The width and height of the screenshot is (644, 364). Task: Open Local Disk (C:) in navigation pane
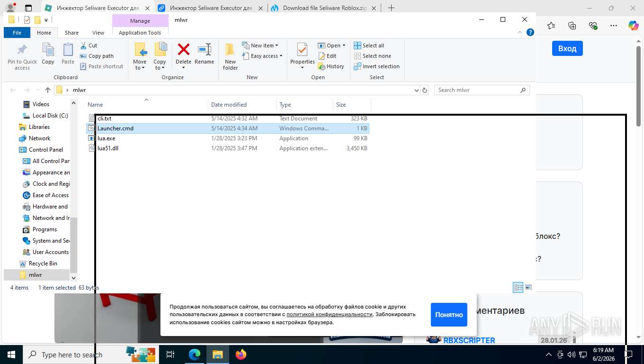pyautogui.click(x=50, y=116)
